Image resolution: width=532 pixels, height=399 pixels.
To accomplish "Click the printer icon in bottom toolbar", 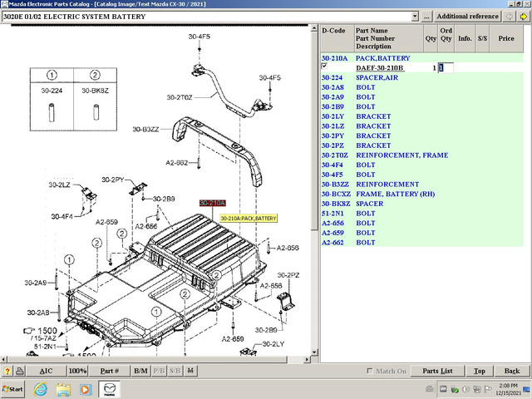I will click(x=20, y=371).
